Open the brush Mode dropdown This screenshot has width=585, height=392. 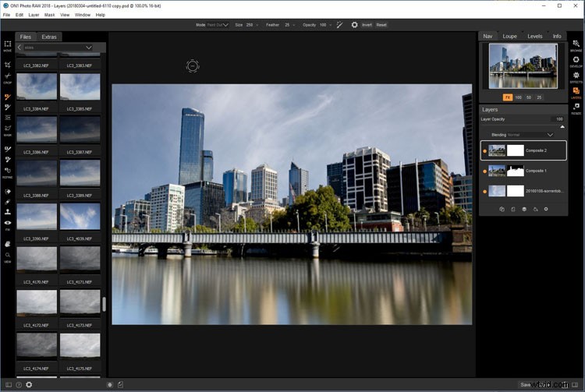click(x=218, y=25)
